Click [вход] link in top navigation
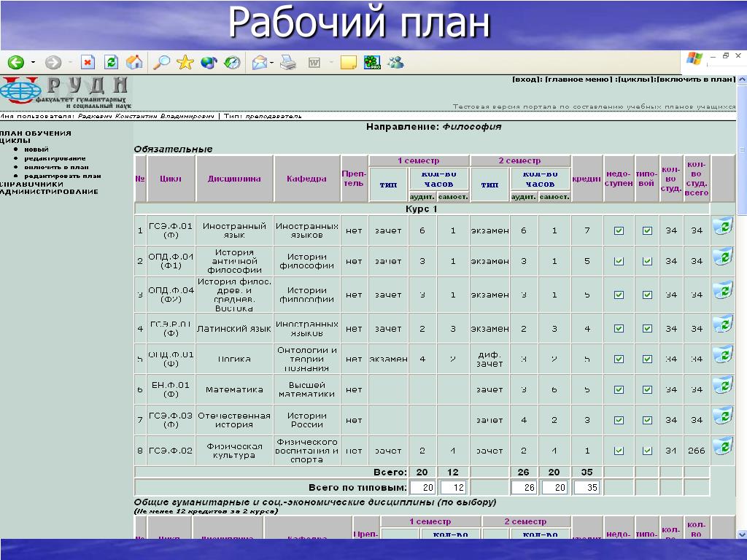This screenshot has width=747, height=560. [x=527, y=79]
